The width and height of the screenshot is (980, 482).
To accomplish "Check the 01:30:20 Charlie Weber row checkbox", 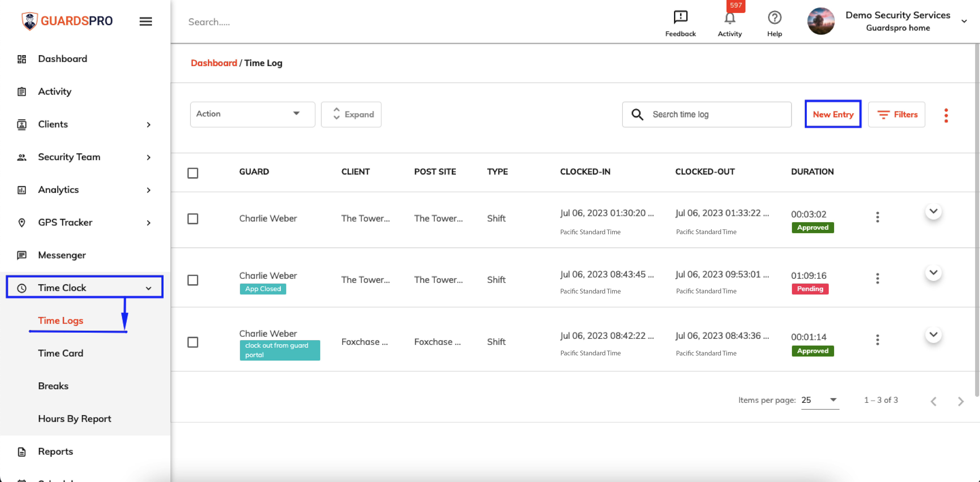I will (x=193, y=219).
